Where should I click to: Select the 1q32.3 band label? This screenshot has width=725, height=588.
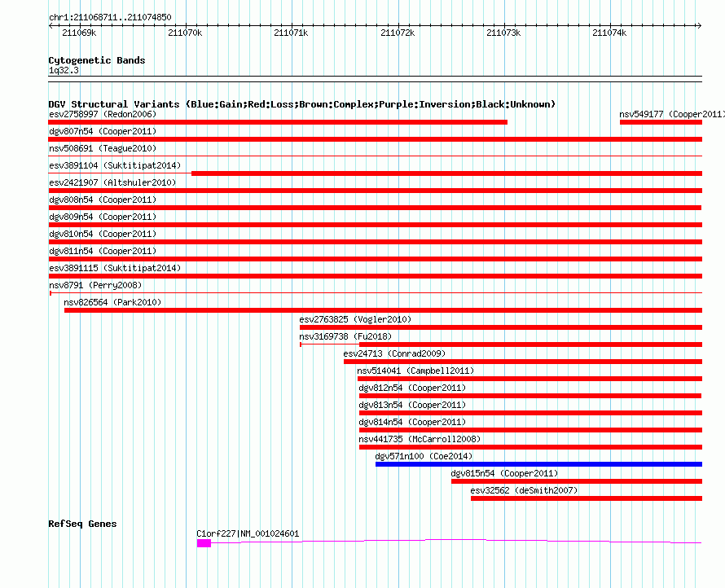pos(64,70)
